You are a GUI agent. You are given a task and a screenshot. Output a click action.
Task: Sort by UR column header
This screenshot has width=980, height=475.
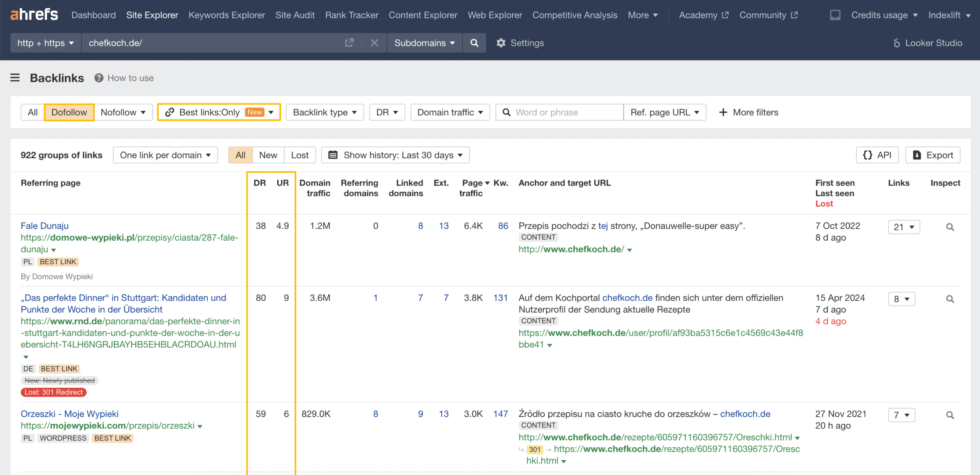[x=283, y=183]
